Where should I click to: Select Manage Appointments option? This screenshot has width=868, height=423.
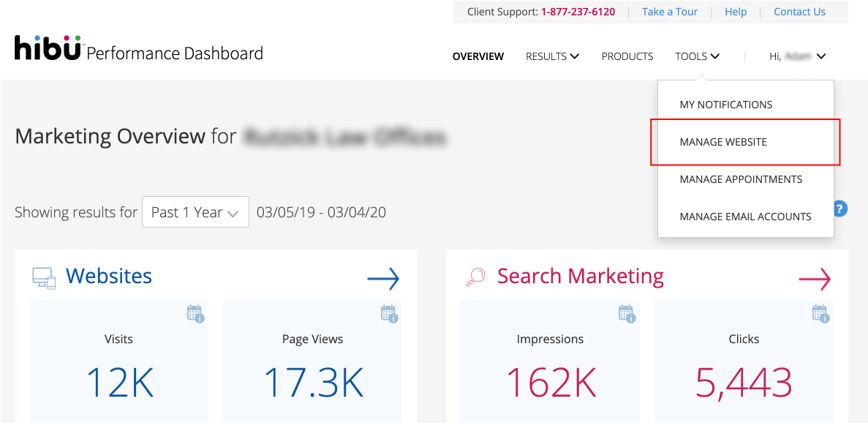(x=741, y=179)
